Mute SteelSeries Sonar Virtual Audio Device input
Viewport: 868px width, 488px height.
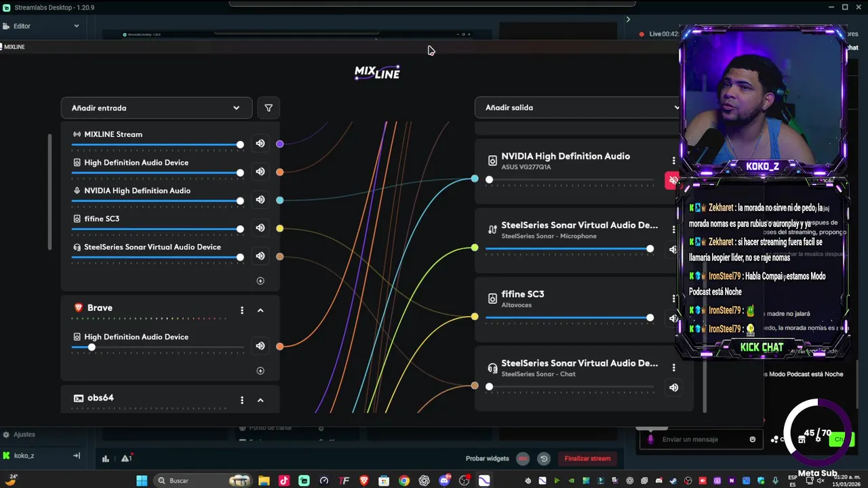(260, 256)
